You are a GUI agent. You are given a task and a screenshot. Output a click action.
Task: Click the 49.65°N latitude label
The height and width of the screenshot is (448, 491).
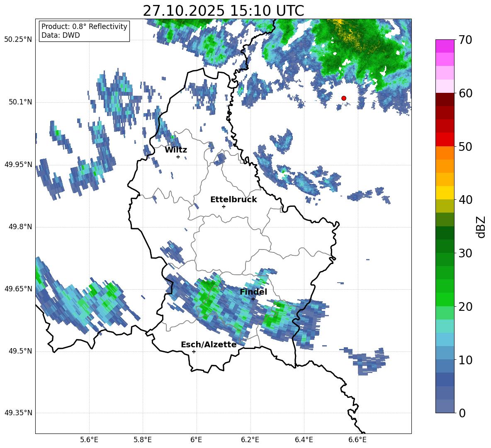coord(18,288)
